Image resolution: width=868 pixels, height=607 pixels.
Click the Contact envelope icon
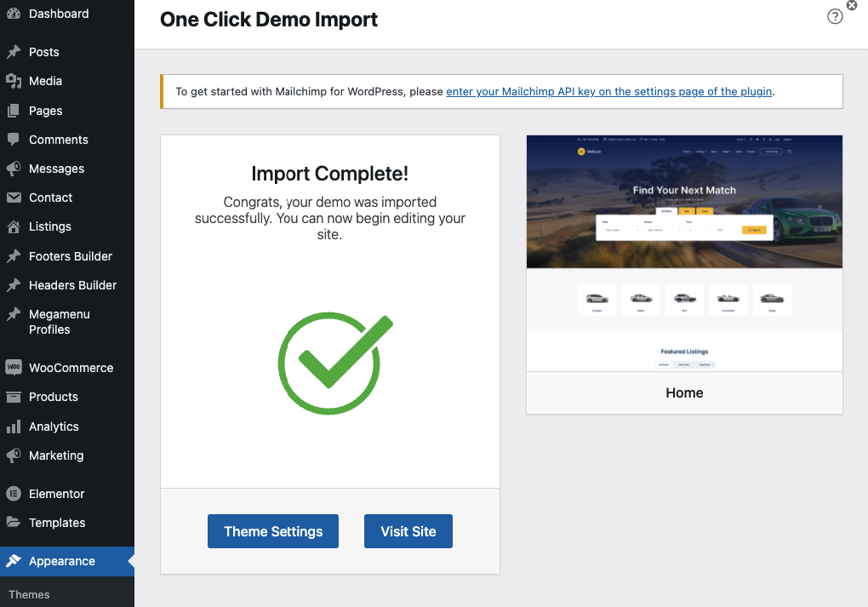pyautogui.click(x=14, y=198)
